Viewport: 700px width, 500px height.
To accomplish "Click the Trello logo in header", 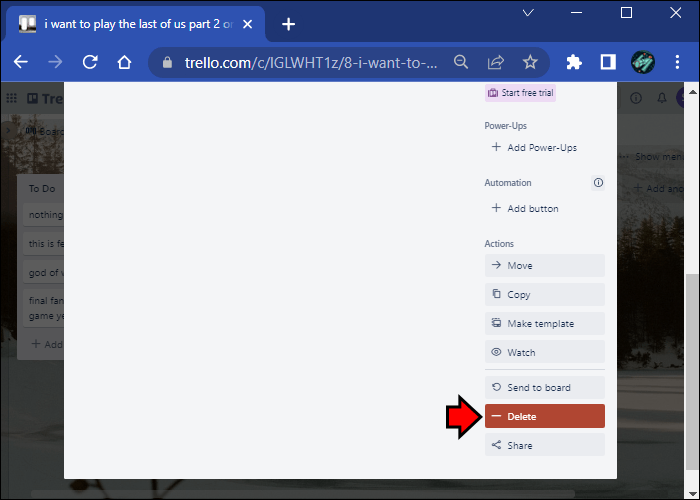I will 45,98.
